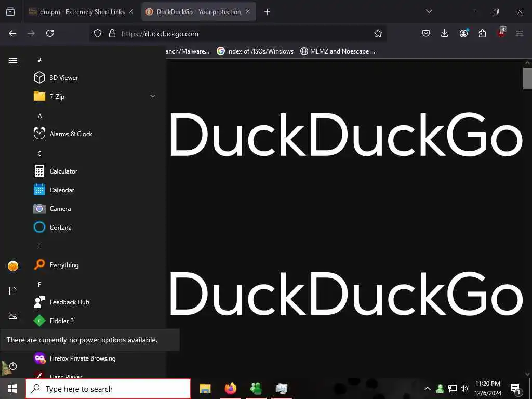Open Documents from the Start sidebar
Viewport: 532px width, 399px height.
point(13,291)
